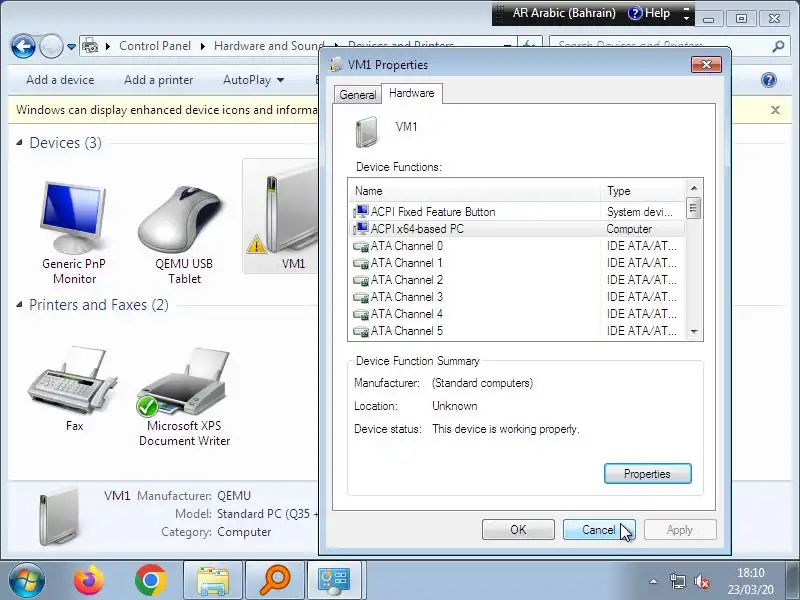The image size is (800, 600).
Task: Switch to the Hardware tab
Action: click(412, 93)
